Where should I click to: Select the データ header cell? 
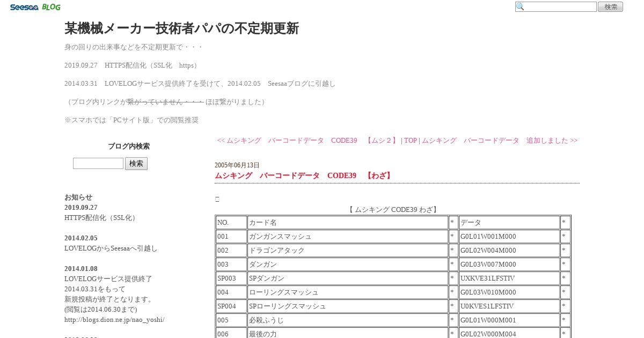[509, 223]
